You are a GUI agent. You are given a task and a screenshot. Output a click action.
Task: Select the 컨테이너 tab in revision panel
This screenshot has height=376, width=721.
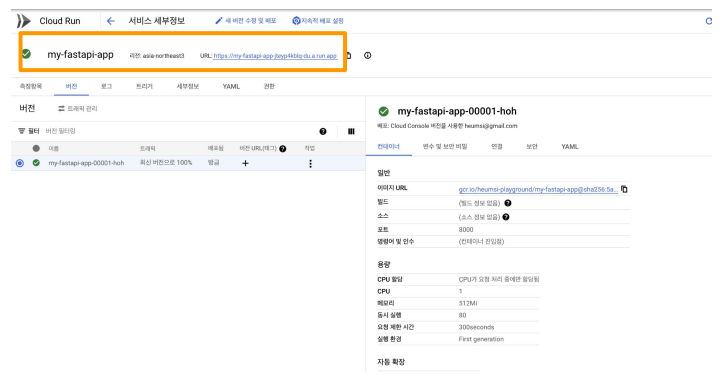pos(389,146)
